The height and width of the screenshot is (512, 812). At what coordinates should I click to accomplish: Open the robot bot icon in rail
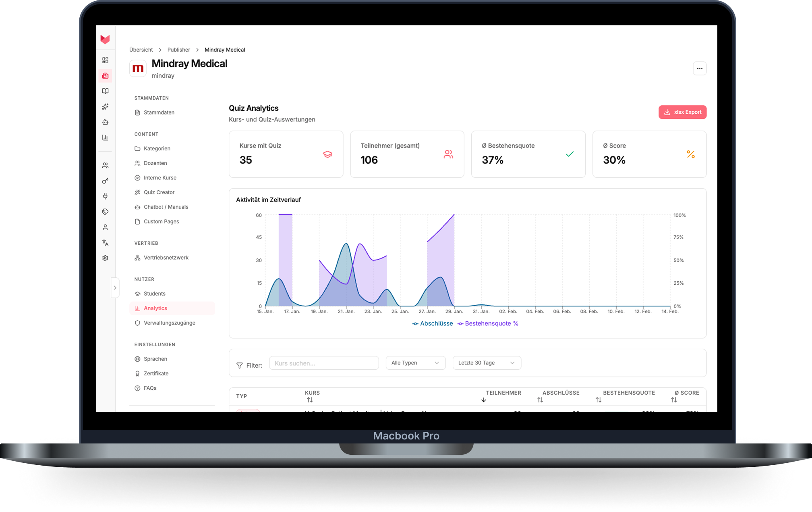tap(105, 122)
